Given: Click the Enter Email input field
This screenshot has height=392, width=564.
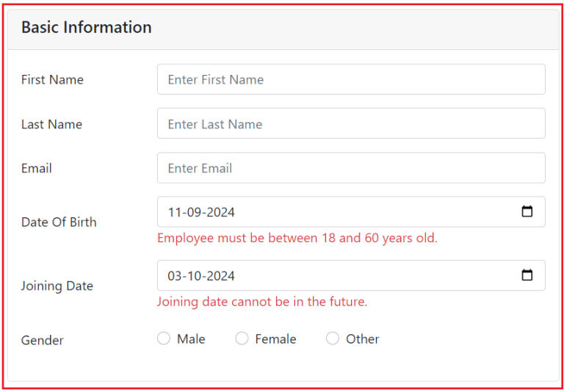Looking at the screenshot, I should coord(351,168).
